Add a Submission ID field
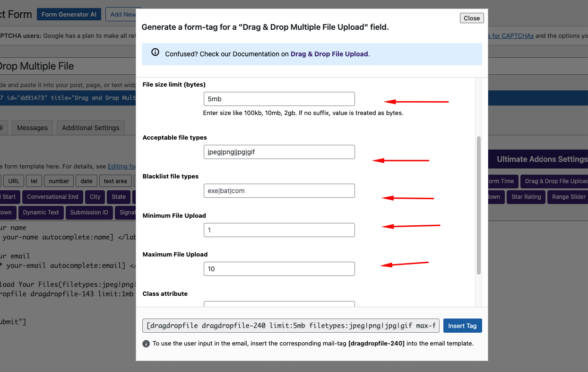 point(89,213)
